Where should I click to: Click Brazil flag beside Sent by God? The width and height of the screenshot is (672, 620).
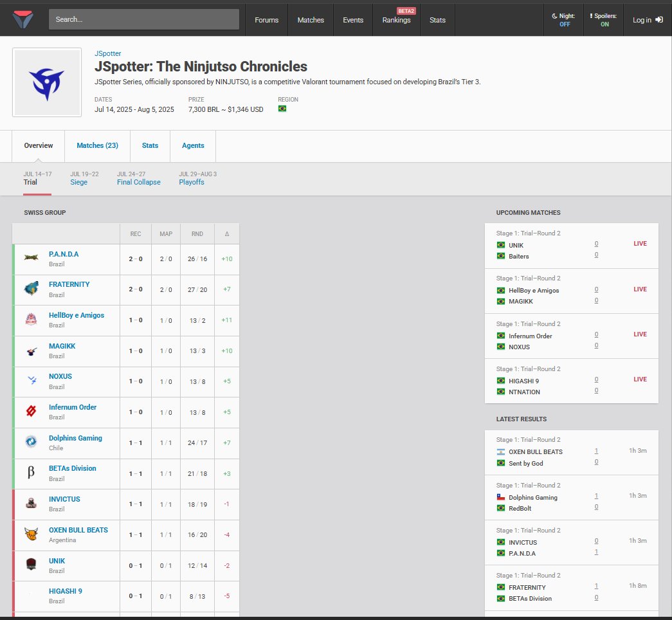coord(500,463)
